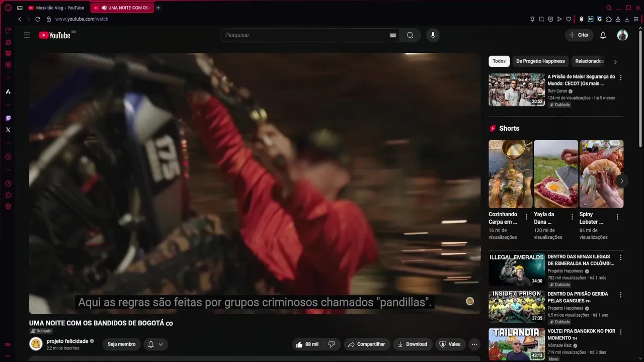Open the browser downloads icon
The height and width of the screenshot is (362, 644).
[x=627, y=19]
